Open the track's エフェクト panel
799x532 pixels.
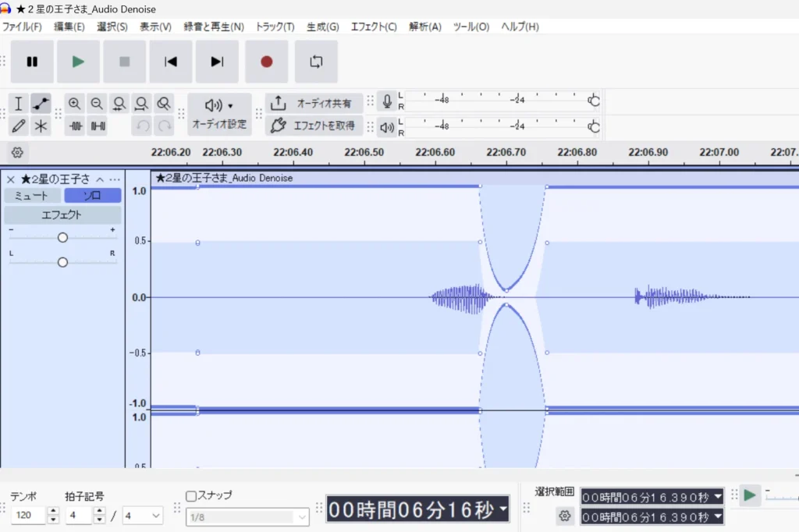(62, 214)
